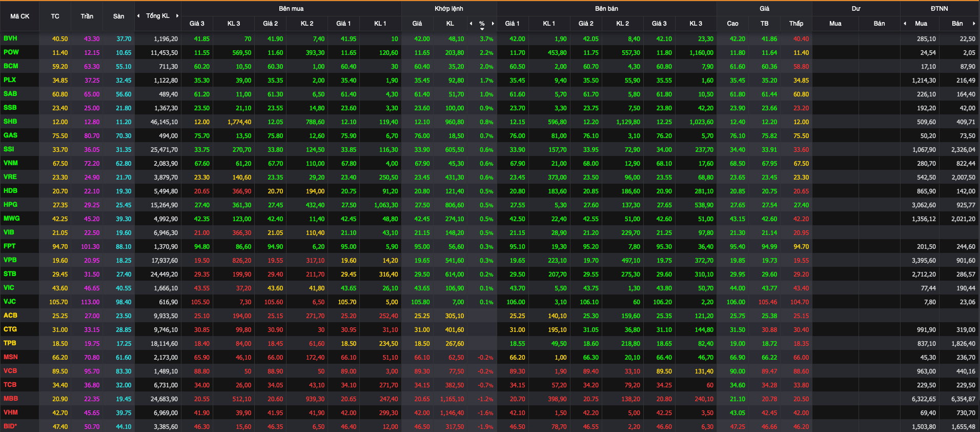The image size is (980, 432).
Task: Click left arrow beside % column header
Action: tap(471, 23)
